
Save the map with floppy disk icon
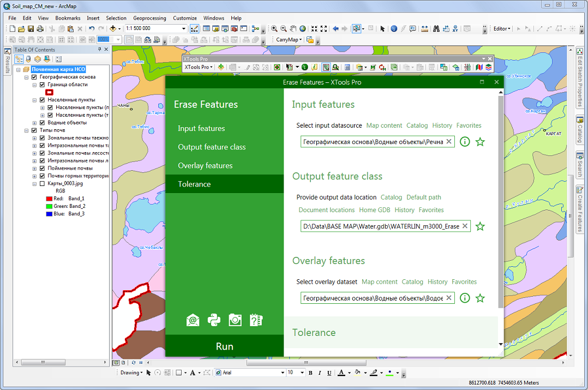[31, 28]
